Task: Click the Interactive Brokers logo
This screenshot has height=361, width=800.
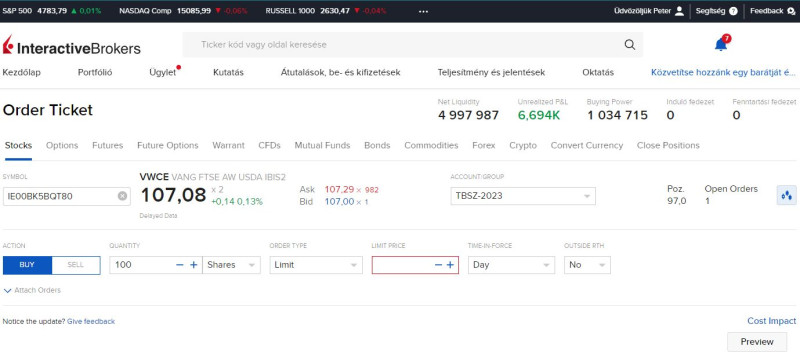Action: click(71, 45)
